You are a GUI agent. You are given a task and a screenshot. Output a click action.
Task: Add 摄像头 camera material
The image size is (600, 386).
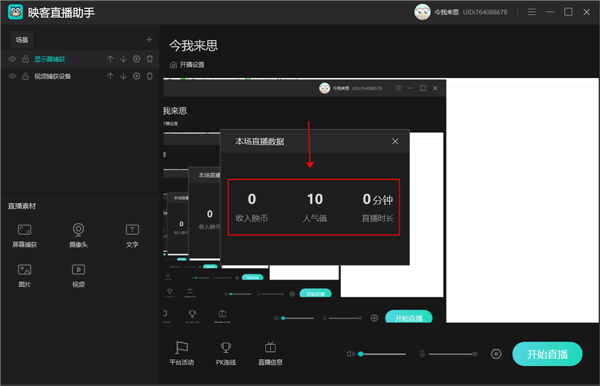pos(78,235)
